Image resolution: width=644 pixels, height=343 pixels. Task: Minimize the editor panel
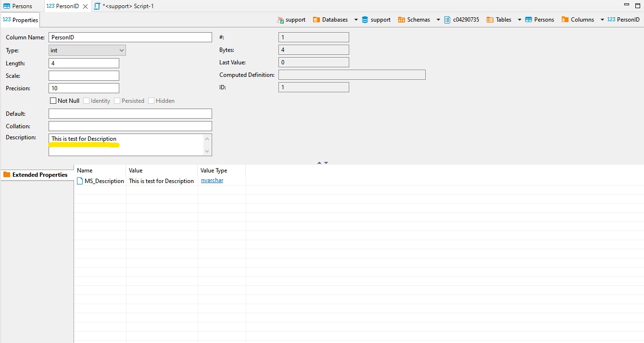point(626,4)
